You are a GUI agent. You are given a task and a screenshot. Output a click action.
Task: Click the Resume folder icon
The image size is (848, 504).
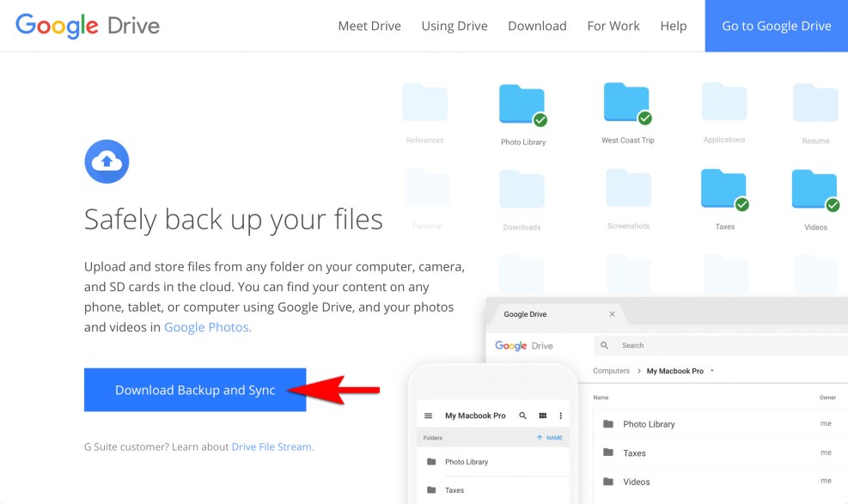[x=814, y=101]
